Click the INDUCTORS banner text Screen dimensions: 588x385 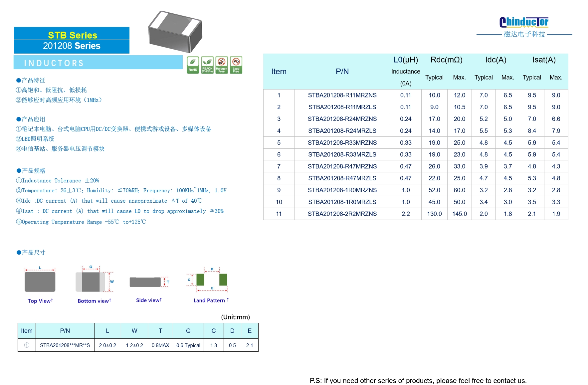click(x=54, y=63)
